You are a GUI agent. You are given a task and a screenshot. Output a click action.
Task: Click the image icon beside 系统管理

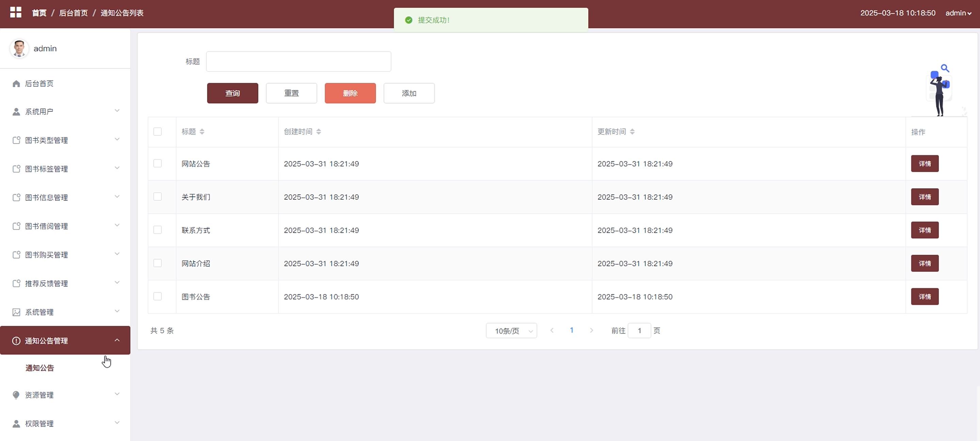(x=16, y=312)
